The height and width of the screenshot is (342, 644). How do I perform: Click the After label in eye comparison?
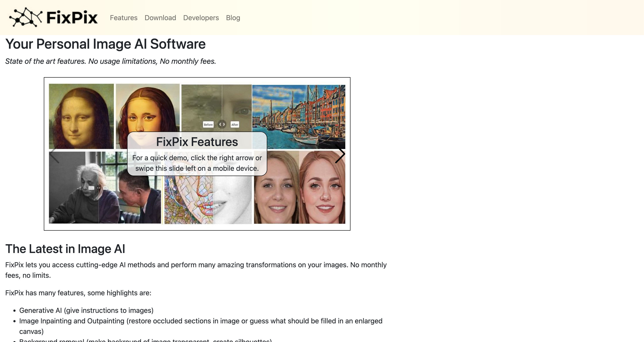(235, 125)
